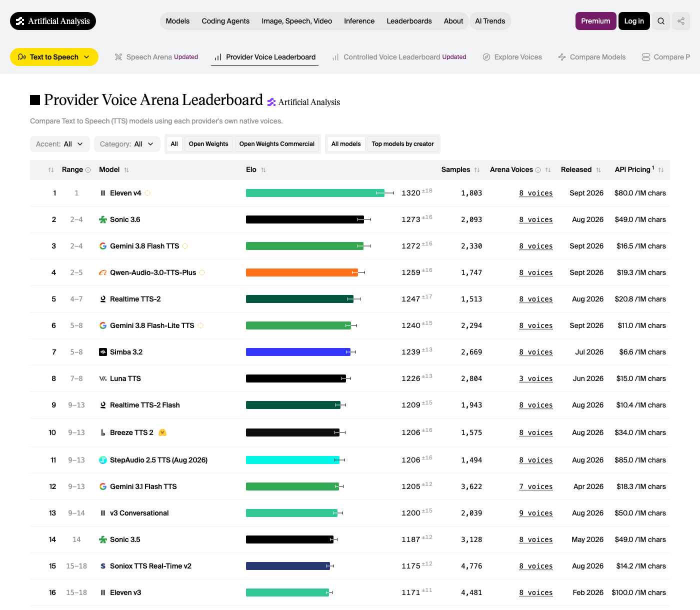Click the AI Trends nav pill
The width and height of the screenshot is (700, 610).
pos(490,21)
